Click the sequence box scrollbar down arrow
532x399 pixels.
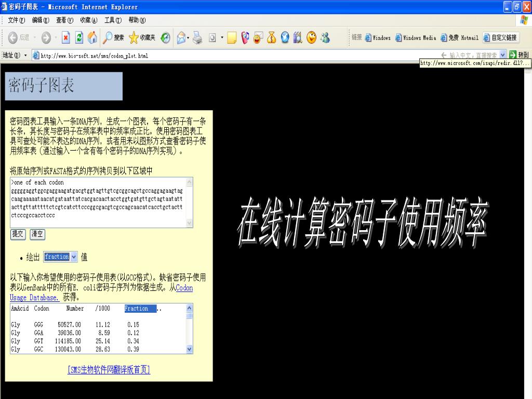click(189, 223)
